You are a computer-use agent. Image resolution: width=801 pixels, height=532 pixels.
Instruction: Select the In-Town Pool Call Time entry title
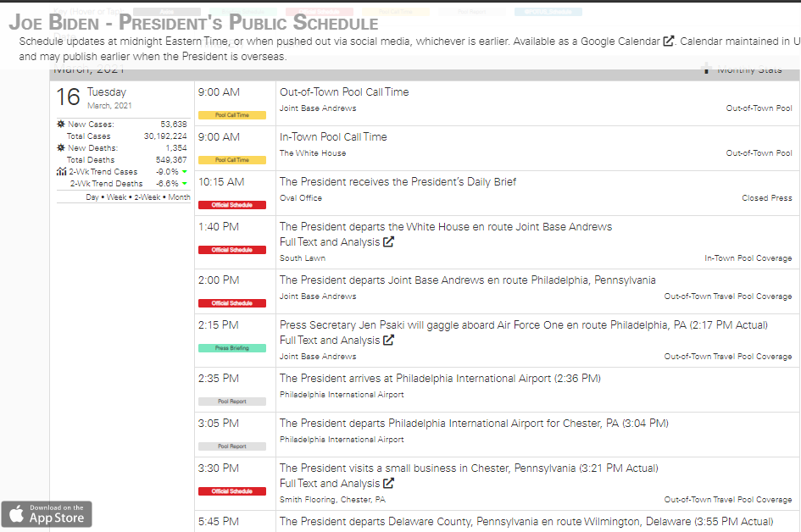point(333,137)
